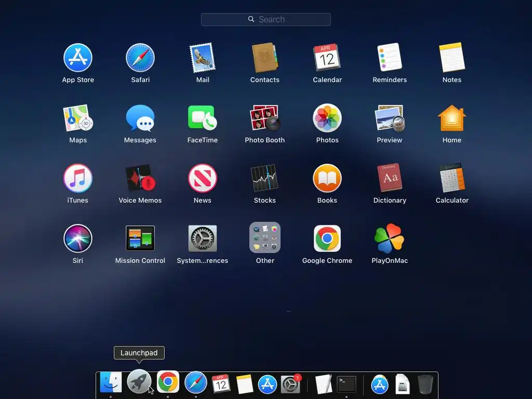The height and width of the screenshot is (399, 532).
Task: Launch the Reminders app
Action: click(x=390, y=57)
